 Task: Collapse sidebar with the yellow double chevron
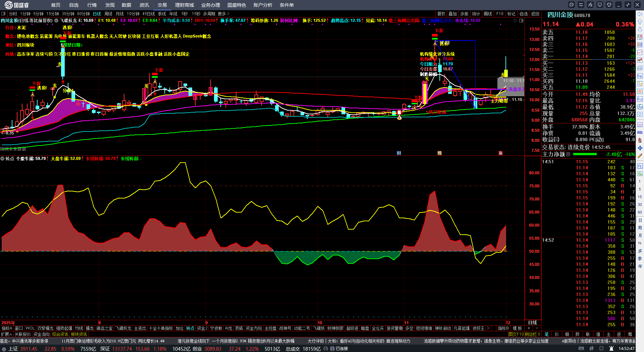[539, 334]
